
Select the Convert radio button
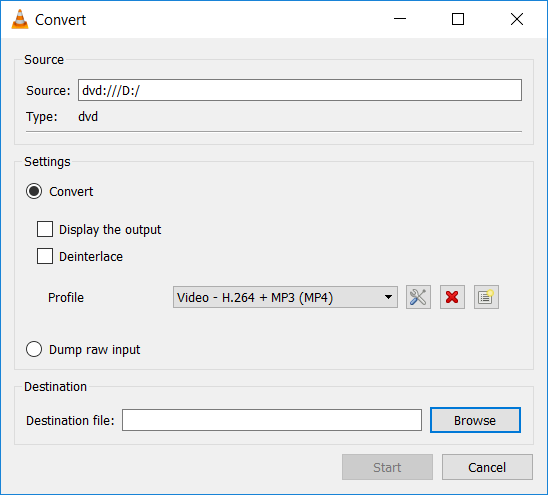pyautogui.click(x=34, y=191)
